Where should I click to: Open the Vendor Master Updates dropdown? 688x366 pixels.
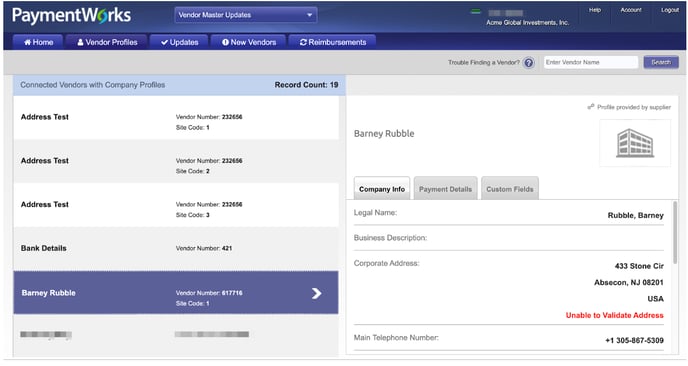click(x=246, y=15)
